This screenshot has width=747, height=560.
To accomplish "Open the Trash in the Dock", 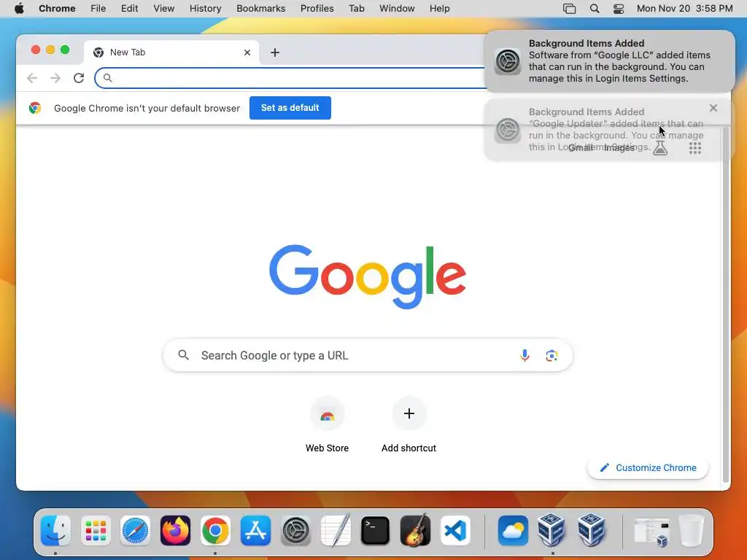I will [691, 530].
